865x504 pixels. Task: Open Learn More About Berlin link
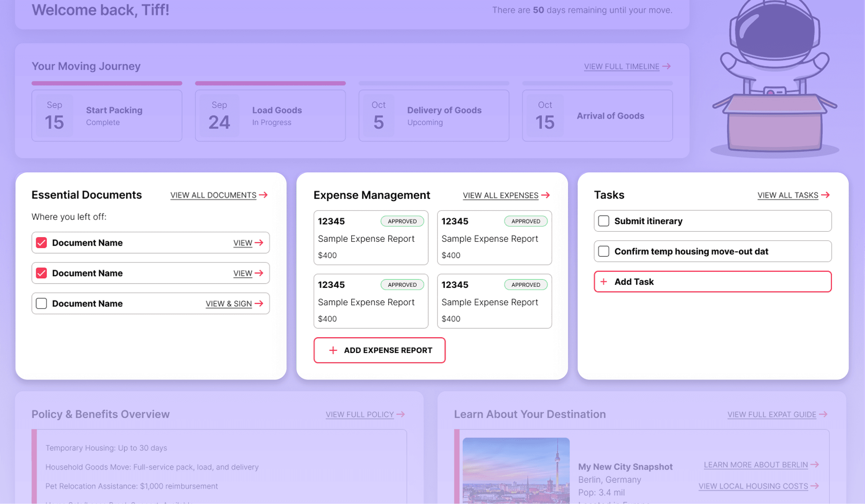pos(755,465)
